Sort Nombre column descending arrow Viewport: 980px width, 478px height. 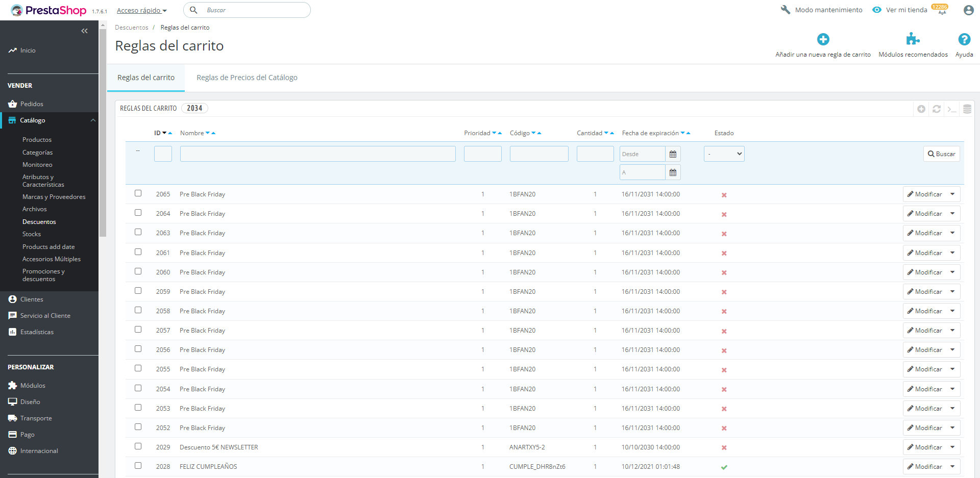[208, 133]
